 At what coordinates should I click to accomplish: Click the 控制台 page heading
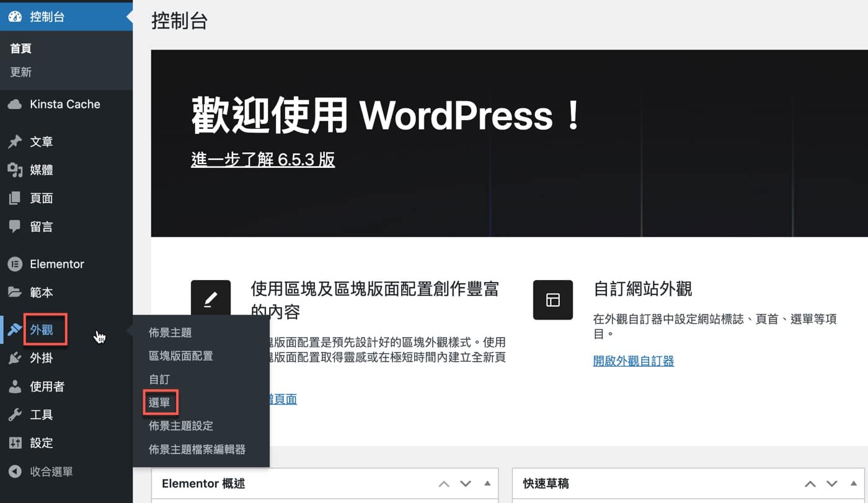coord(179,20)
